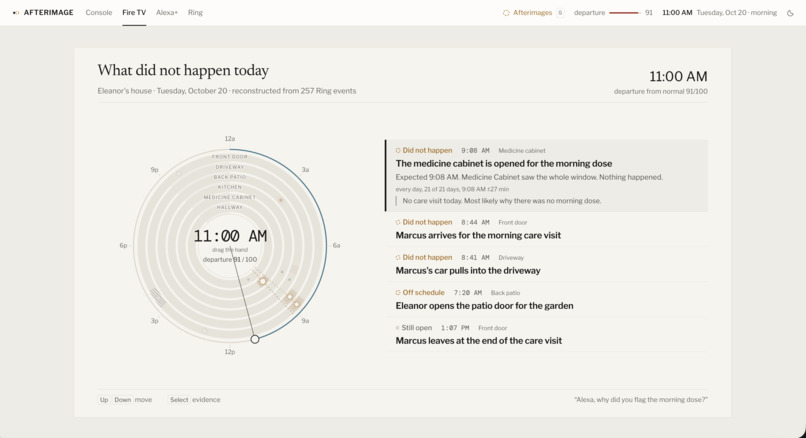This screenshot has width=806, height=438.
Task: Click the Afterimages count badge
Action: point(560,13)
